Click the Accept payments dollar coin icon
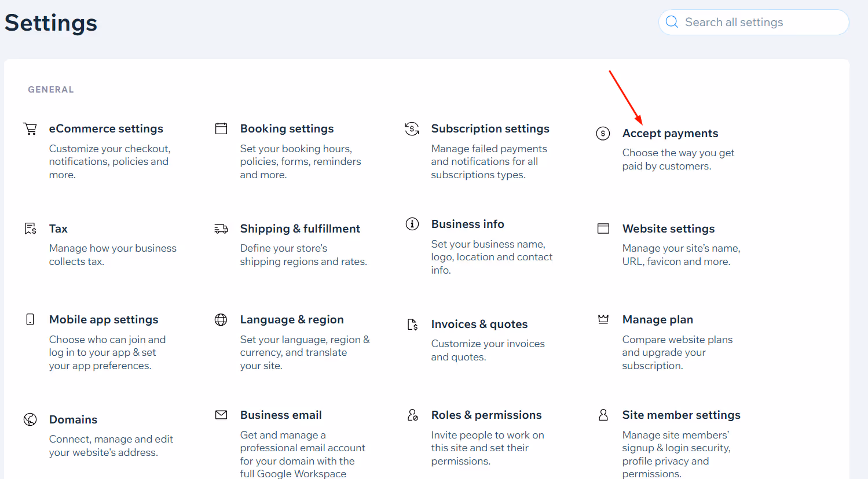868x479 pixels. click(603, 134)
